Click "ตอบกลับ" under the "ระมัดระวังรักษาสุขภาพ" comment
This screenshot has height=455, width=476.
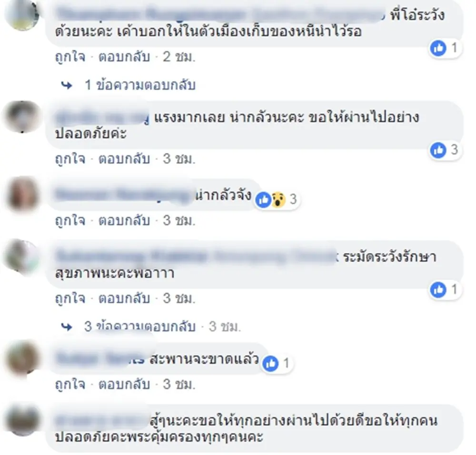pos(124,298)
